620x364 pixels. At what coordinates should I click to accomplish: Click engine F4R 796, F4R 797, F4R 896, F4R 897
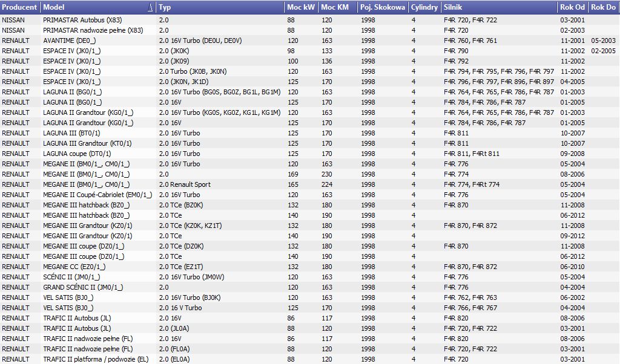(499, 82)
